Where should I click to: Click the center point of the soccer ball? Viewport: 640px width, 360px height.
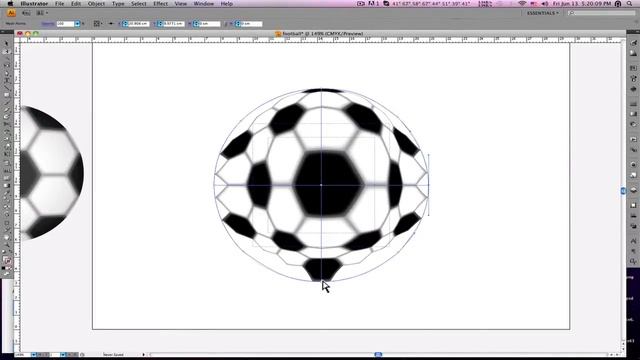click(321, 185)
